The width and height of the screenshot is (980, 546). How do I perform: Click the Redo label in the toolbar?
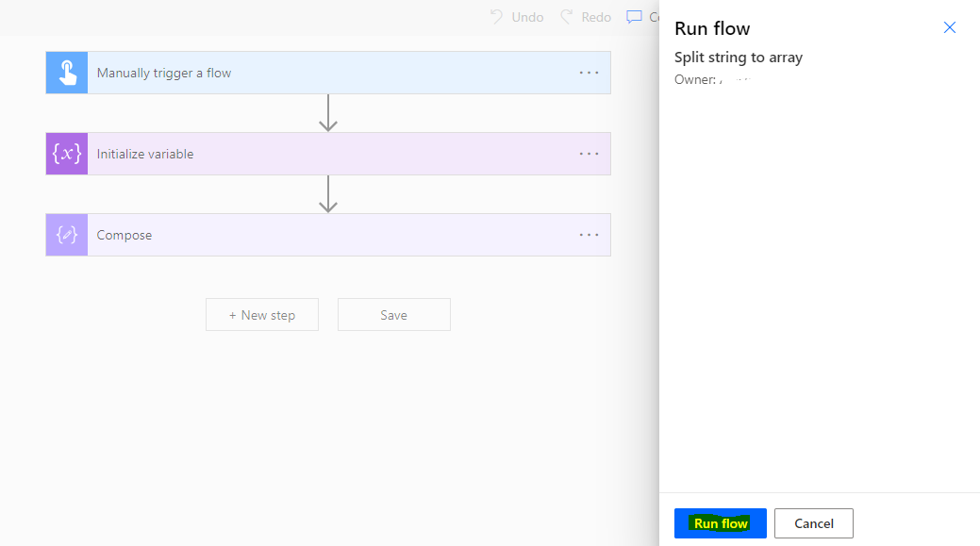(596, 18)
